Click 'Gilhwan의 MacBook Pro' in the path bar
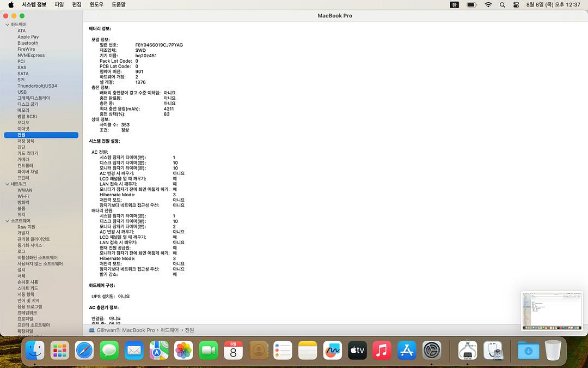The width and height of the screenshot is (588, 368). [126, 330]
